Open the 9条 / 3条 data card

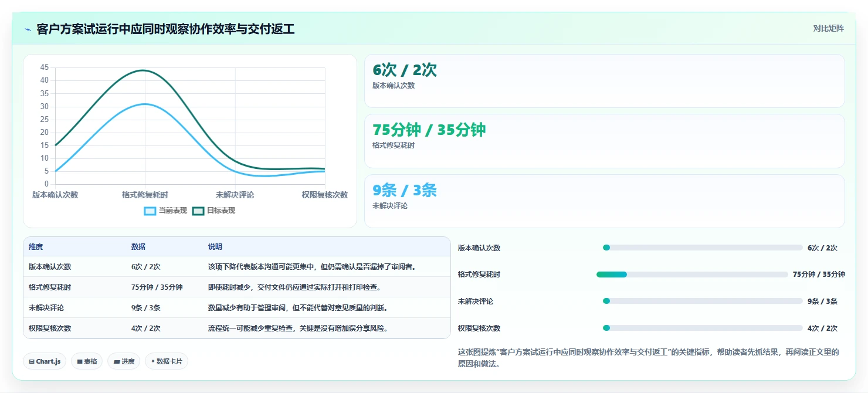tap(605, 201)
